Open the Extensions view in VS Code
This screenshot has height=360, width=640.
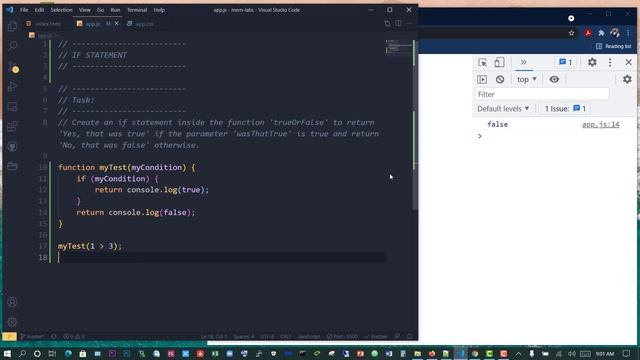[12, 127]
